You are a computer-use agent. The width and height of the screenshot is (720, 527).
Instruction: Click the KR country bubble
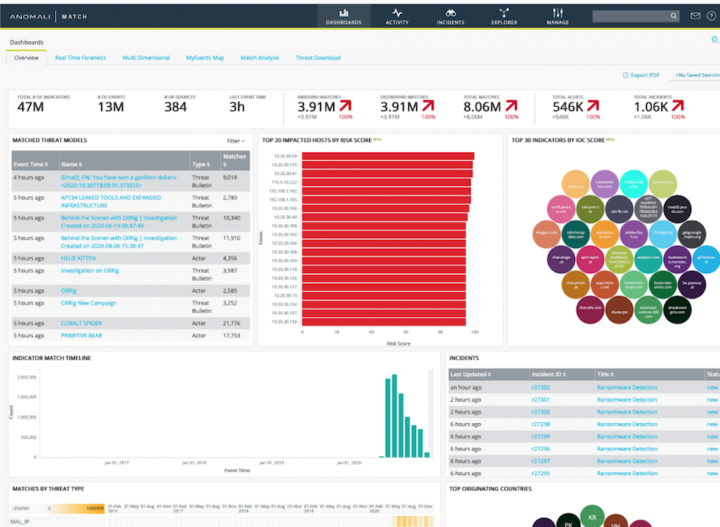tap(592, 516)
